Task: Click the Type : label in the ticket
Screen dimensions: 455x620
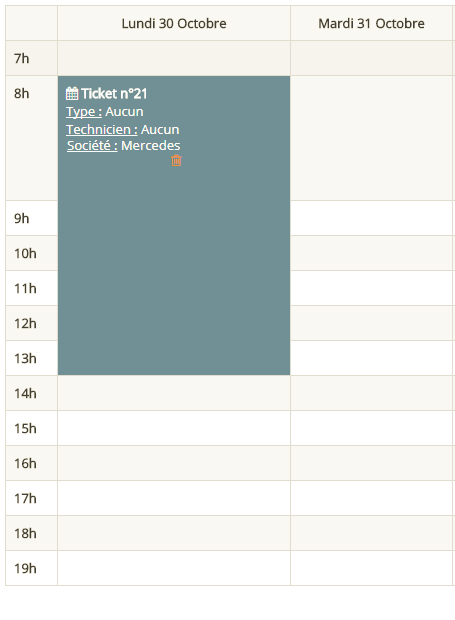Action: (x=84, y=112)
